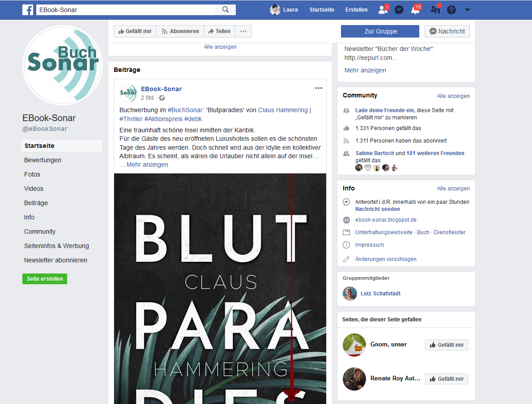Open the ebook-sonar.blogspot.de link

(386, 220)
